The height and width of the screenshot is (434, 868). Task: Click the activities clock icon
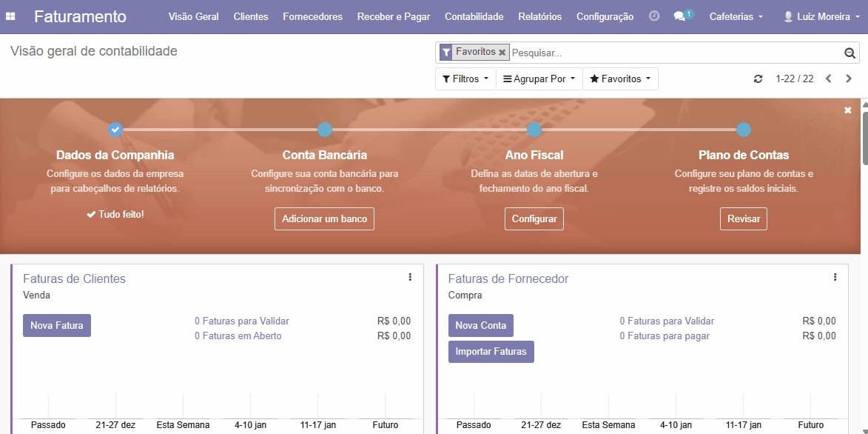(654, 16)
